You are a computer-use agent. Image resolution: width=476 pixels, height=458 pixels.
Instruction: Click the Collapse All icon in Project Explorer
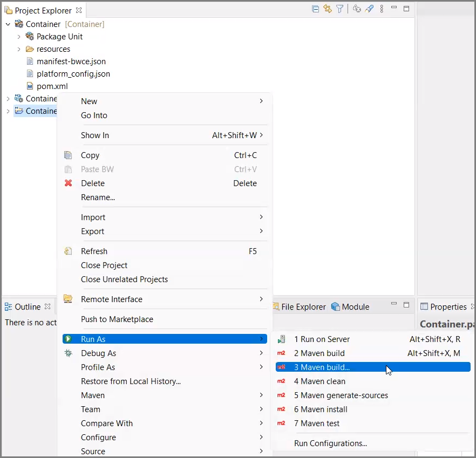[316, 9]
